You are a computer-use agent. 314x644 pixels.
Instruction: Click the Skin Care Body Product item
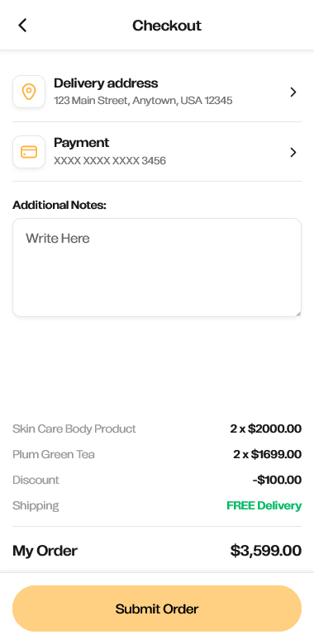[x=74, y=429]
